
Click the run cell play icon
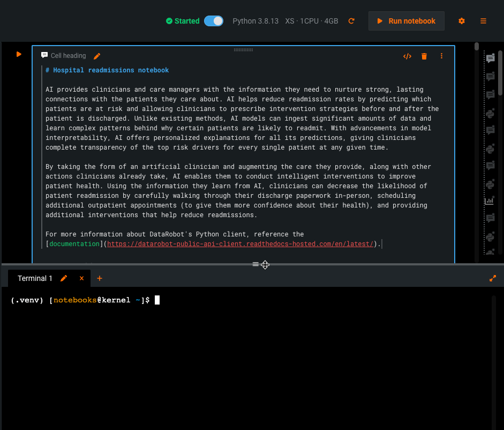click(x=19, y=54)
